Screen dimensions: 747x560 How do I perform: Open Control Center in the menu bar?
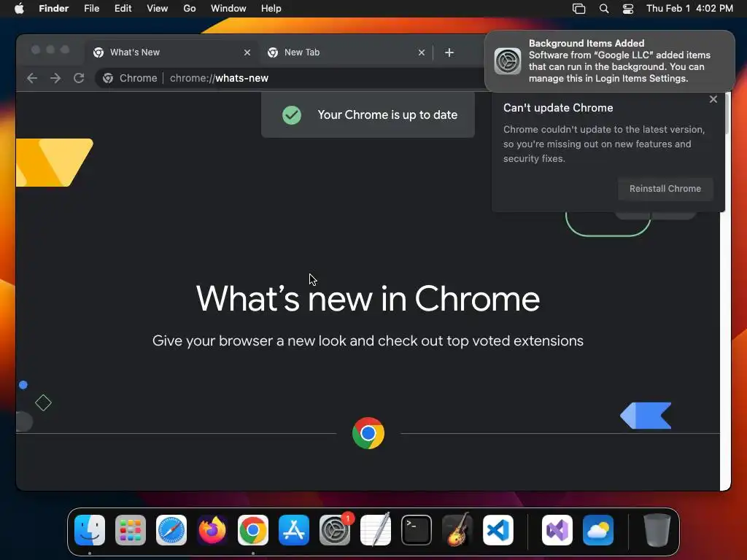tap(628, 9)
